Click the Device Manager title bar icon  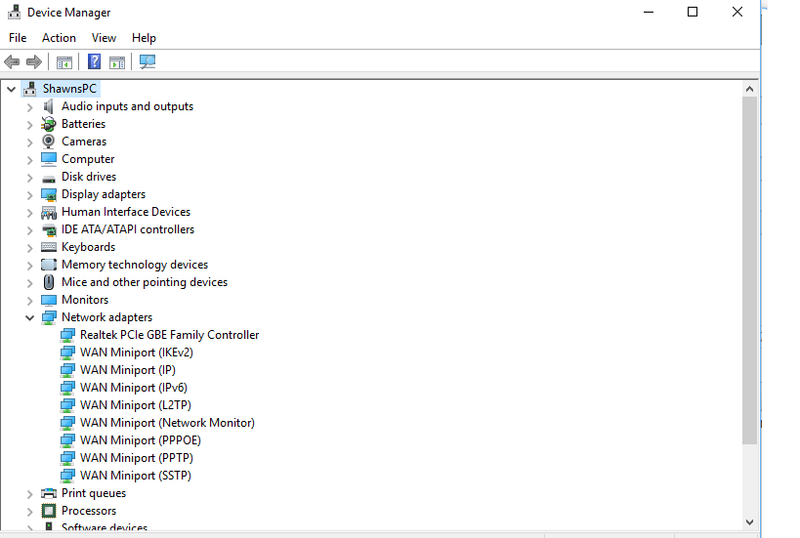point(14,12)
